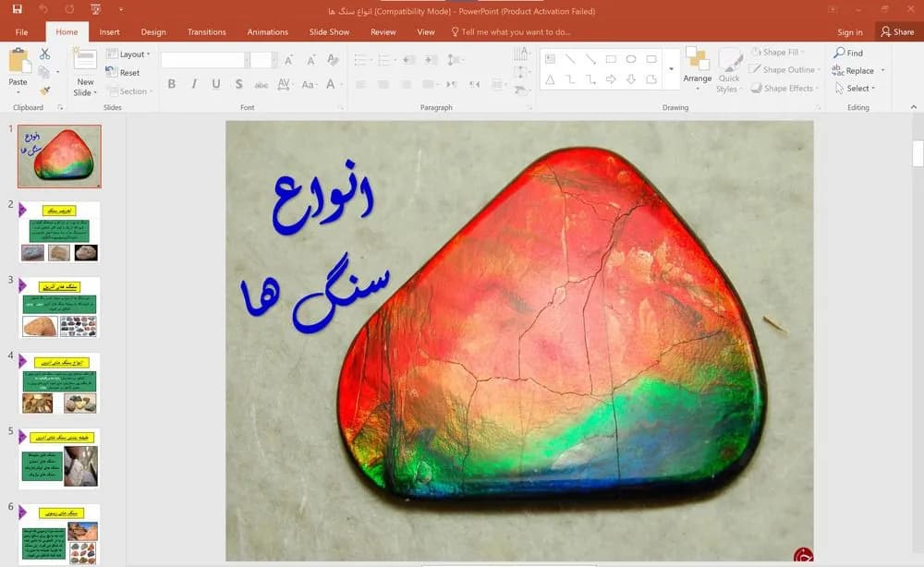Image resolution: width=924 pixels, height=567 pixels.
Task: Click the font size box
Action: 261,59
